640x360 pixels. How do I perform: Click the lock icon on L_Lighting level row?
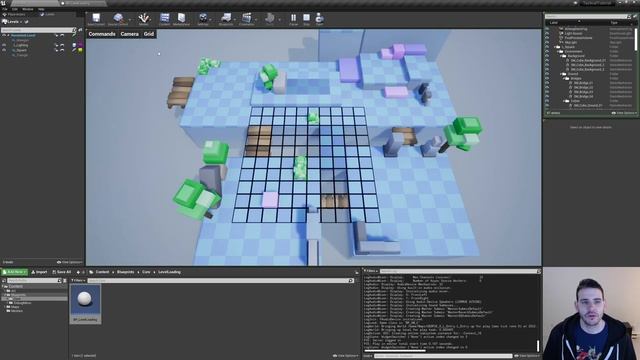click(x=56, y=45)
